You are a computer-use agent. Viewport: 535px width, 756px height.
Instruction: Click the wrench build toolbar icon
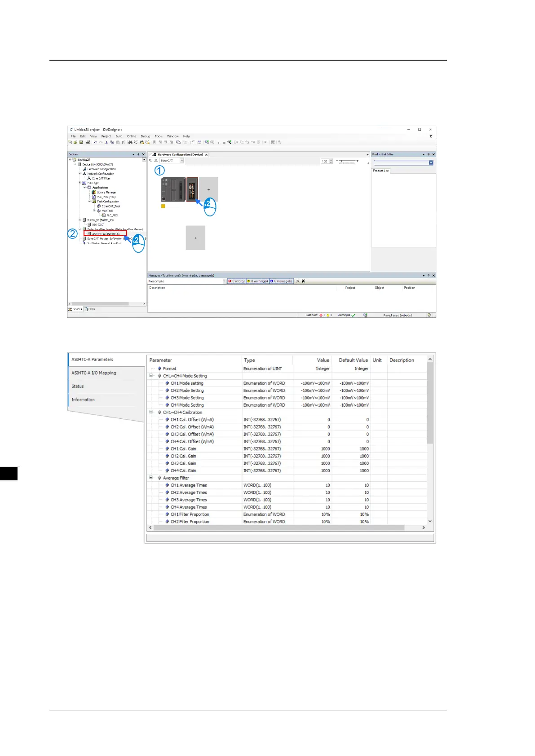click(x=229, y=142)
